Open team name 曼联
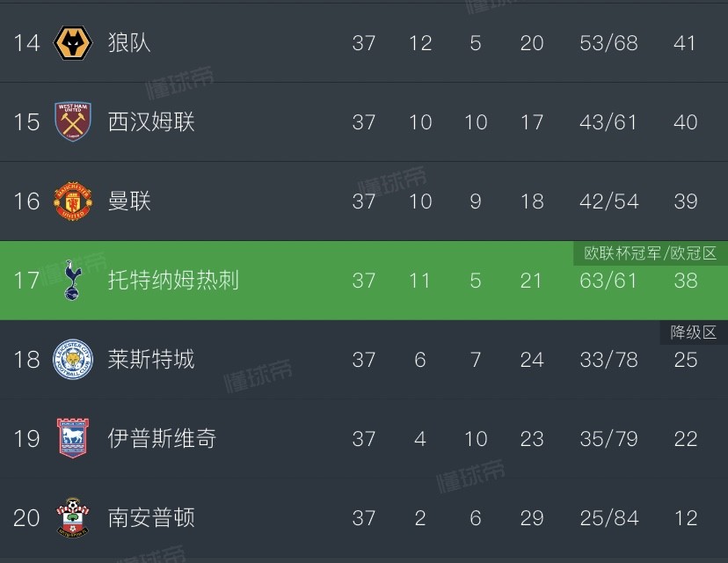Screen dimensions: 728x563 click(129, 201)
